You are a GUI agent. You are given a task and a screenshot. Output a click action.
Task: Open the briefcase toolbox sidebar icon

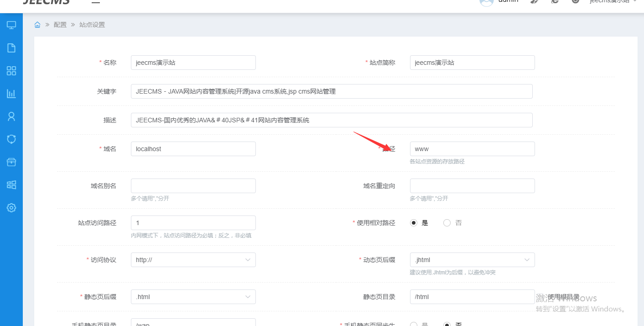click(x=11, y=162)
